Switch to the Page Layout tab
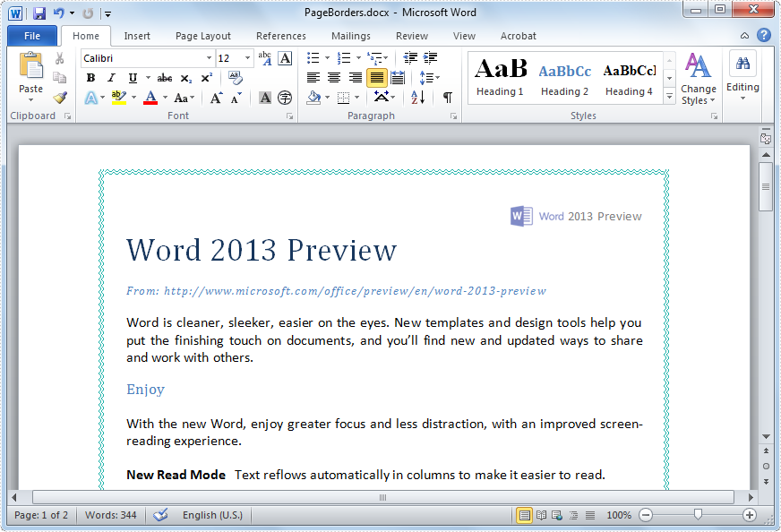Screen dimensions: 781x532 point(203,36)
